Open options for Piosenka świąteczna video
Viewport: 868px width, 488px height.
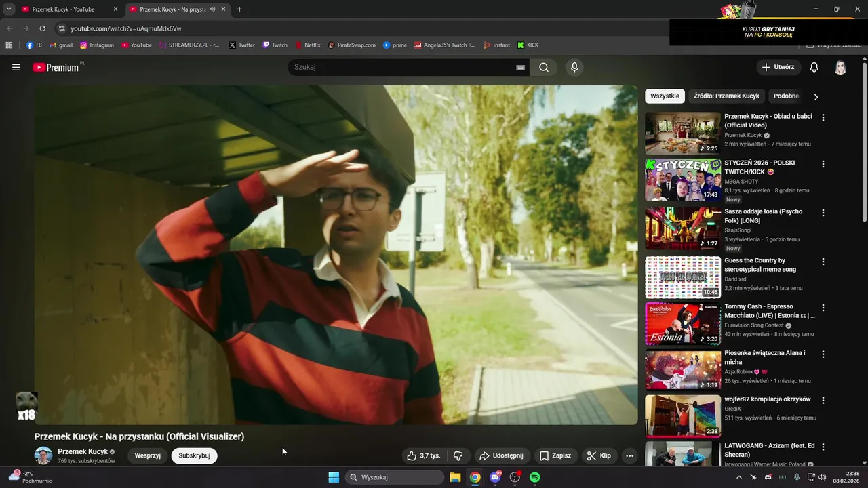(x=823, y=354)
